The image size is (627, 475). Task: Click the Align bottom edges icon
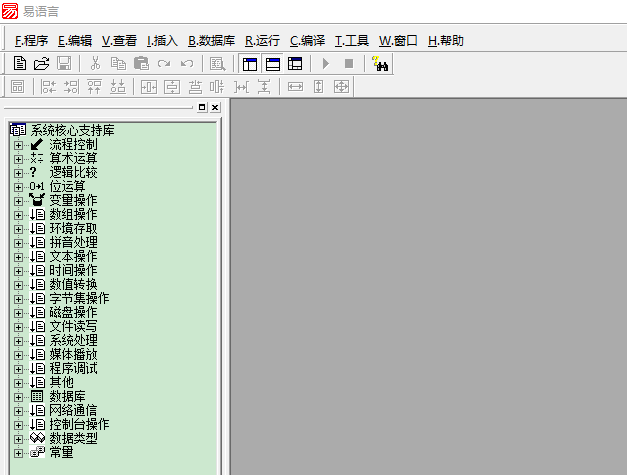(x=118, y=86)
